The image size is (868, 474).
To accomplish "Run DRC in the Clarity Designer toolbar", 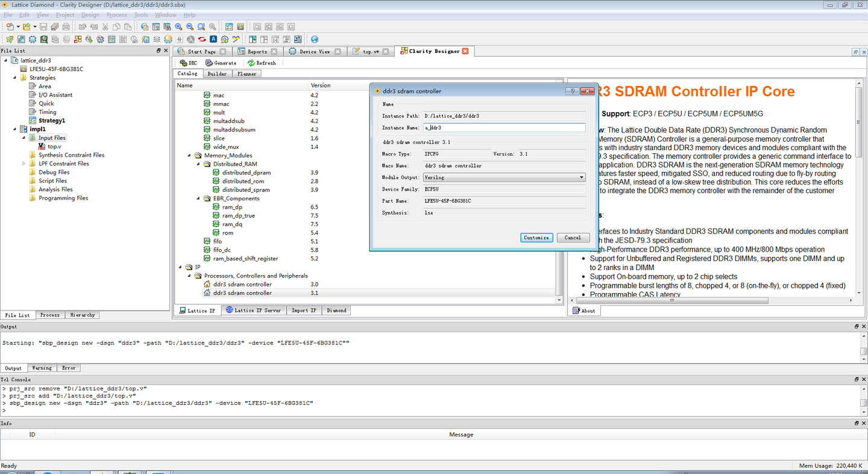I will click(189, 63).
